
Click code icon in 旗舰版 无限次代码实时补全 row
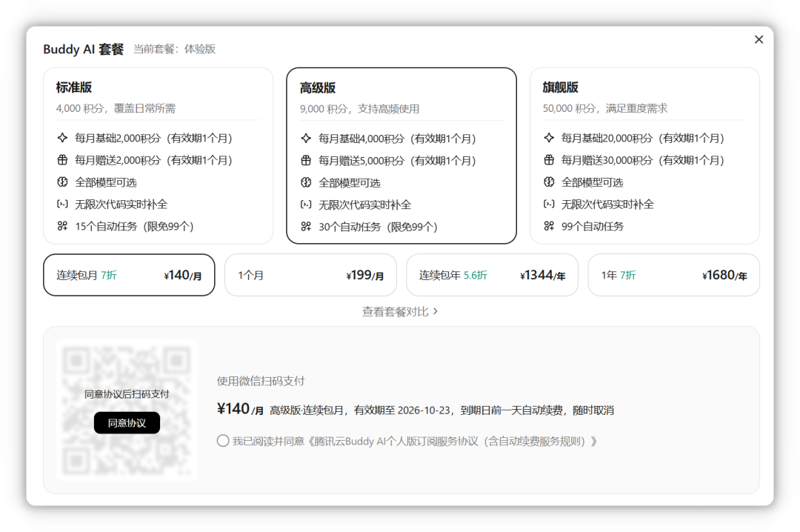[549, 205]
